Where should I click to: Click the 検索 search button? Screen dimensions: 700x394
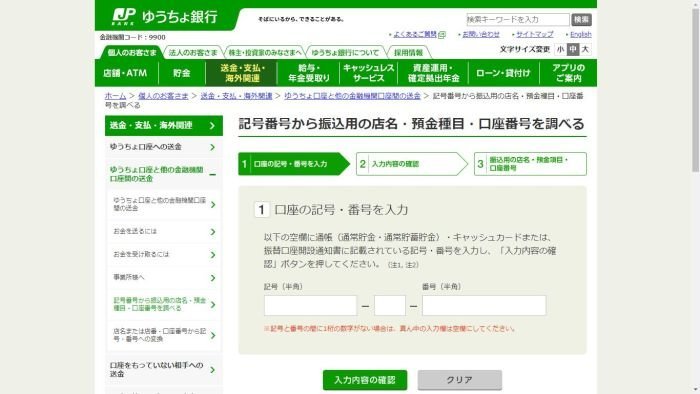pyautogui.click(x=581, y=20)
